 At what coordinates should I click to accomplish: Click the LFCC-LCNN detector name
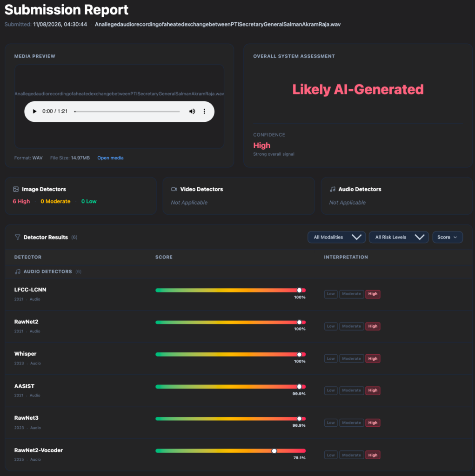click(30, 290)
